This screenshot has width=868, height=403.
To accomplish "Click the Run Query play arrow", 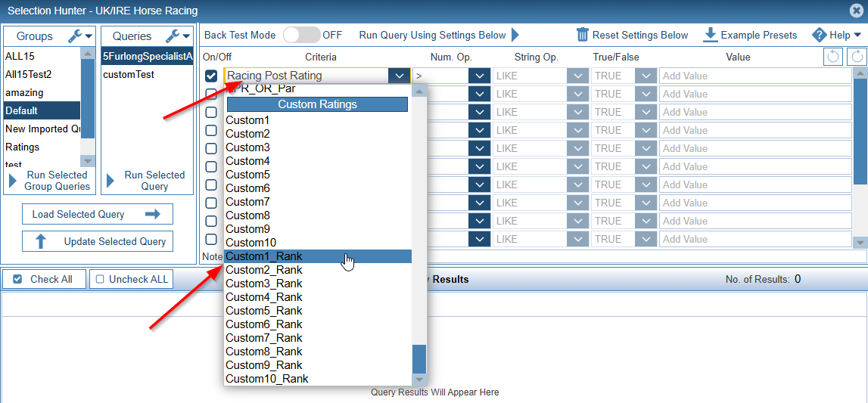I will click(515, 35).
